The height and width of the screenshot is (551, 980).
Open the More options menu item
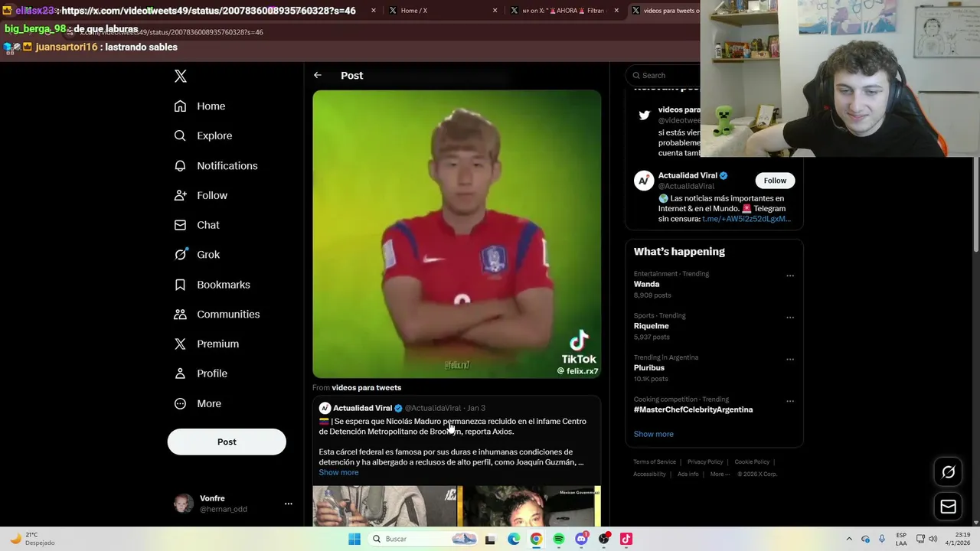pos(197,403)
